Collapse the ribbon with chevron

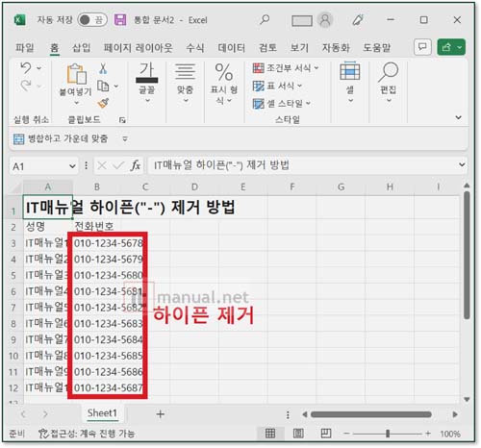pos(459,117)
